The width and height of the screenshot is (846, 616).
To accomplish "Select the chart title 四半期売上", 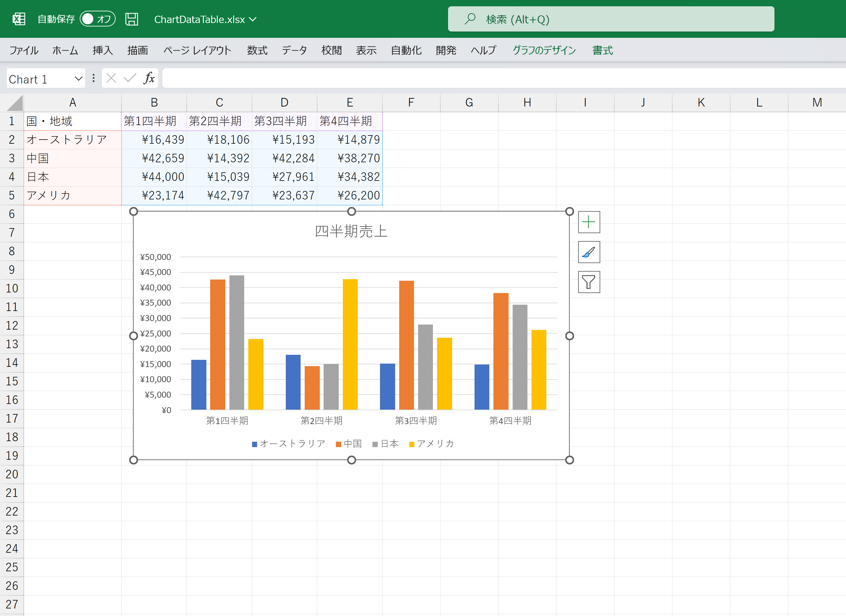I will (351, 231).
